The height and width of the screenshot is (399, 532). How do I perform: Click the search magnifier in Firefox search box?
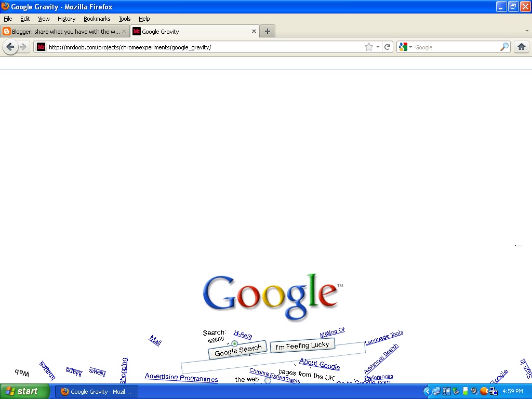click(504, 47)
